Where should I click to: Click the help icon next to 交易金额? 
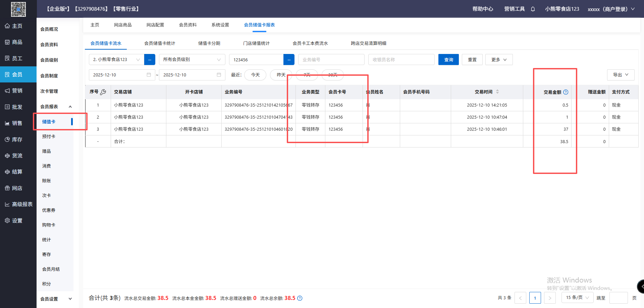pyautogui.click(x=566, y=92)
